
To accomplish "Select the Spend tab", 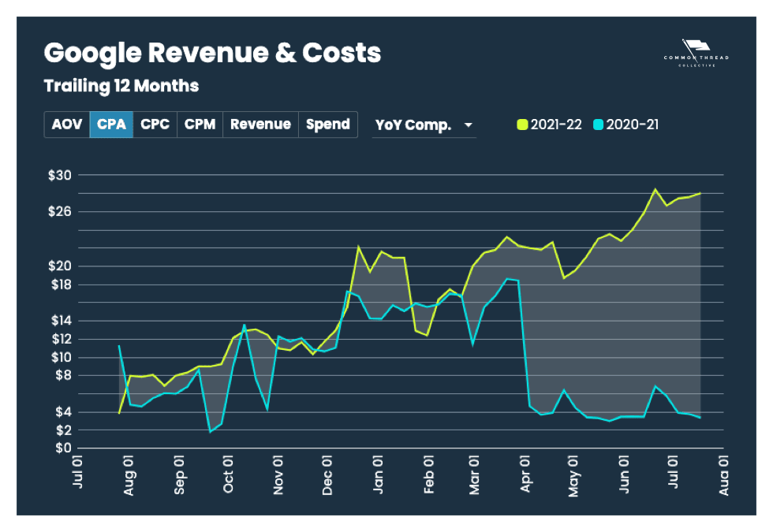I will click(x=327, y=125).
